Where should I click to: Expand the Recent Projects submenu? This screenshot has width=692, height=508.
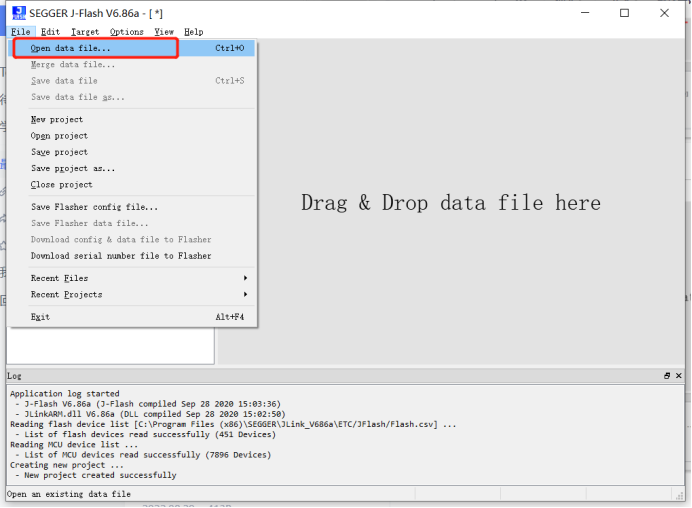click(x=132, y=295)
